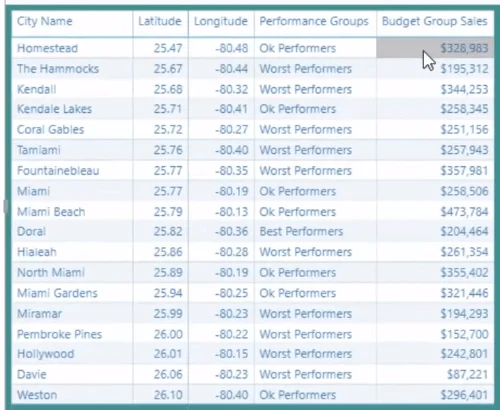Click the Miami Beach city cell

(x=51, y=212)
